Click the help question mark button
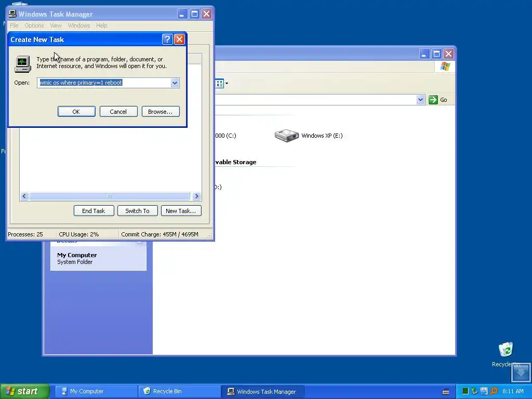The image size is (532, 399). pyautogui.click(x=167, y=39)
